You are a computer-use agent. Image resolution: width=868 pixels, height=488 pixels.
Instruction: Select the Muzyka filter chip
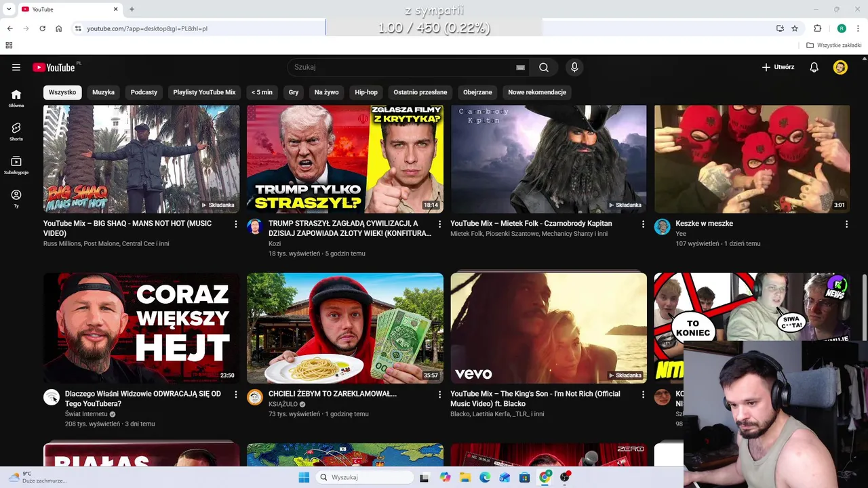[x=103, y=92]
